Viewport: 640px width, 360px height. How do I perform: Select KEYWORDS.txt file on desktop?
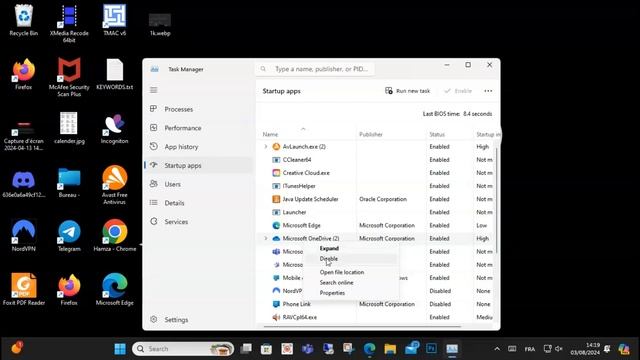point(114,74)
